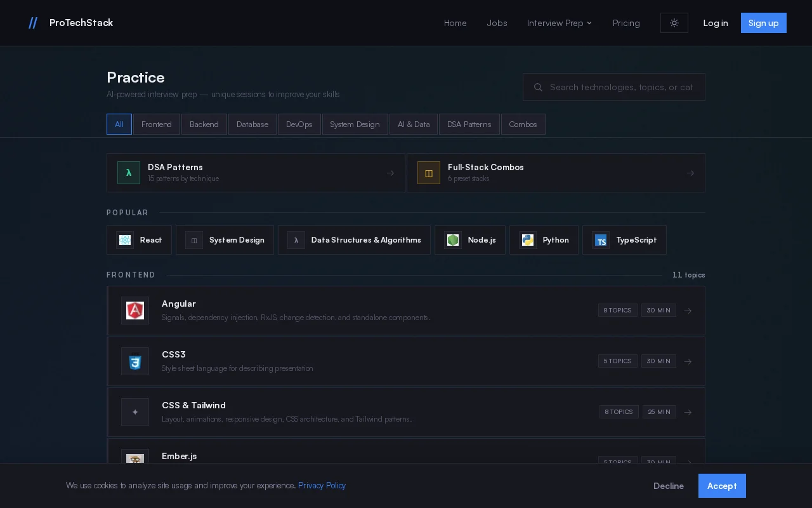Click the arrow on the CSS3 row
812x508 pixels.
[688, 361]
